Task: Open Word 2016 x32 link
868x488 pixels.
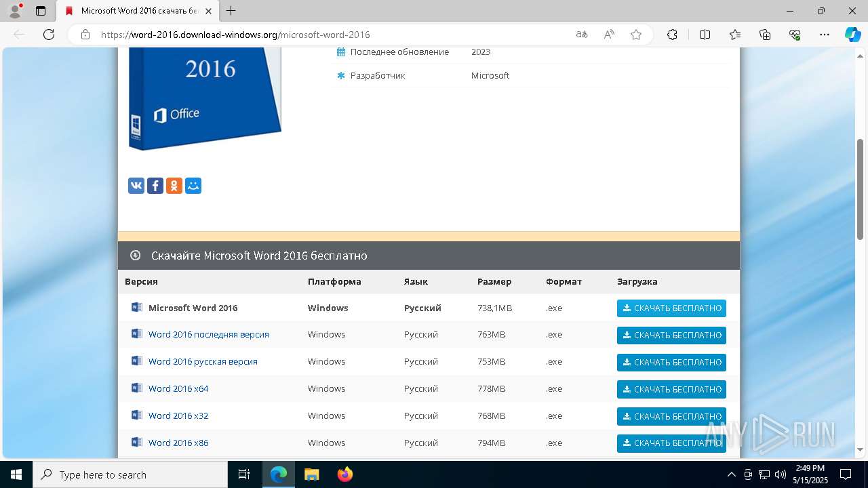Action: [x=178, y=415]
